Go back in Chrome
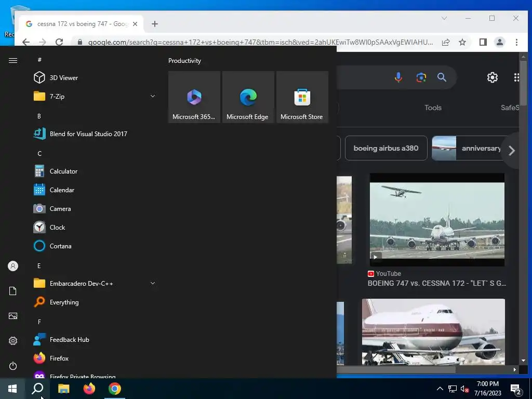The image size is (532, 399). 26,42
